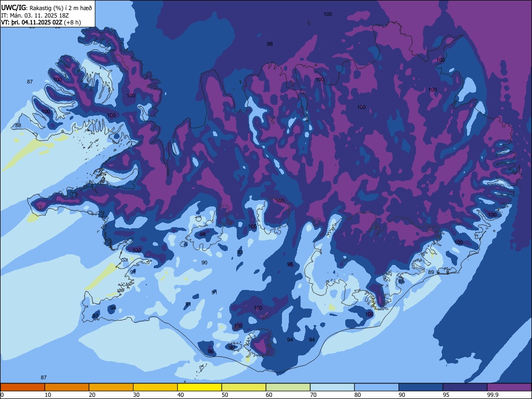
Task: Click the dark orange 0–10 legend swatch
Action: click(x=23, y=387)
